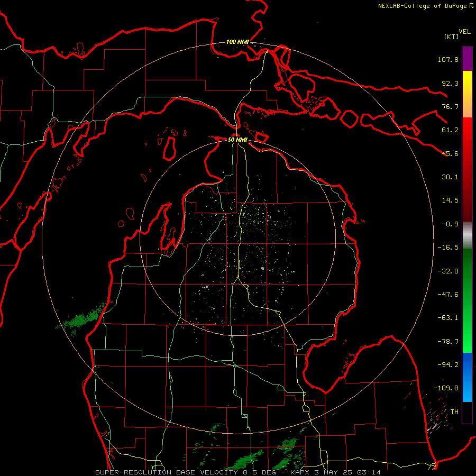Click the 14.5 velocity scale value
This screenshot has height=476, width=476.
point(450,200)
